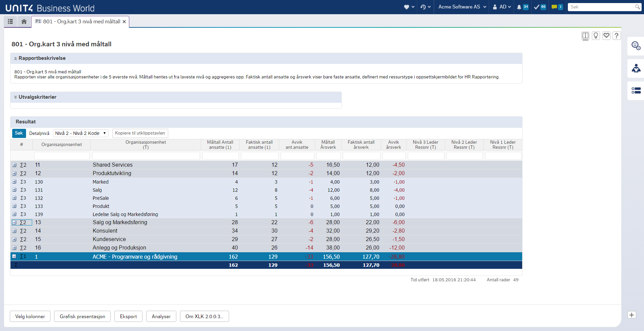
Task: View bell notifications showing 34
Action: [x=523, y=7]
